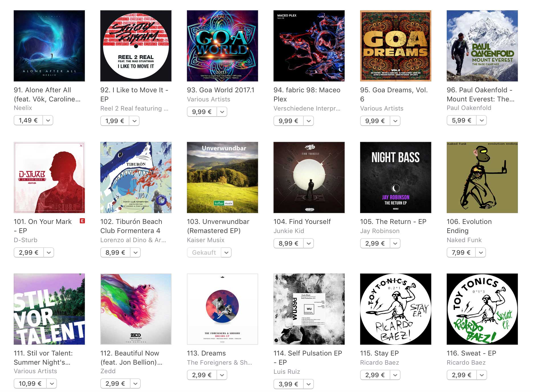
Task: Open the Kaiser Musix artist link
Action: click(x=206, y=240)
